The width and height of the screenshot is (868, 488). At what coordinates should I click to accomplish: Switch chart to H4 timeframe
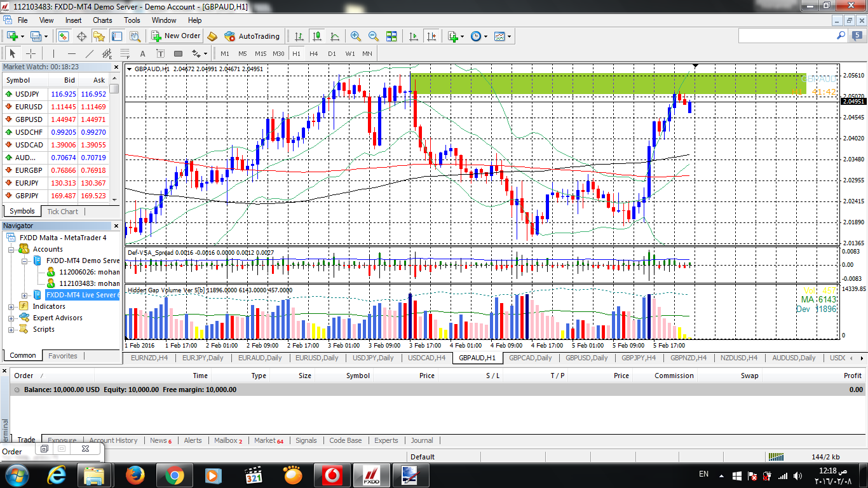click(x=314, y=53)
